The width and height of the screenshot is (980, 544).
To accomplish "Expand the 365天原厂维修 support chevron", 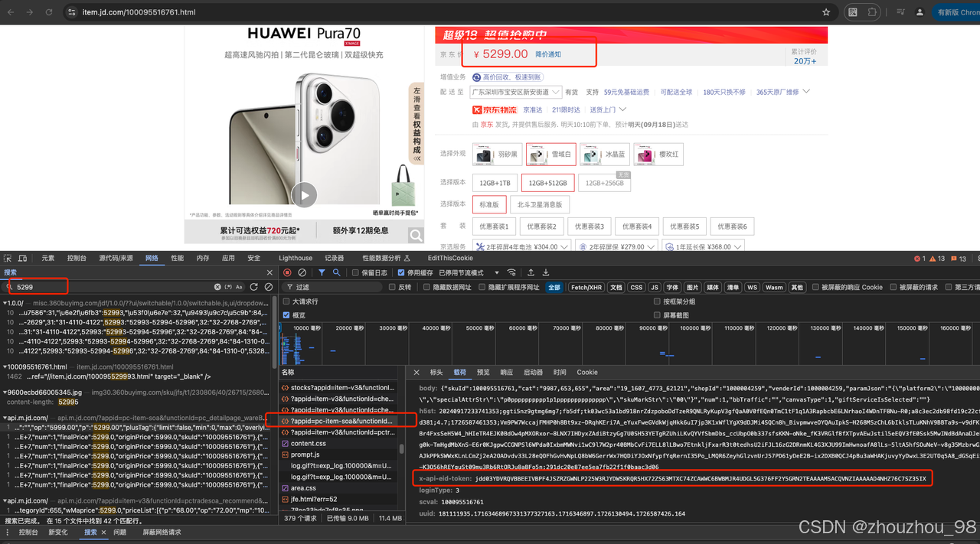I will point(805,92).
